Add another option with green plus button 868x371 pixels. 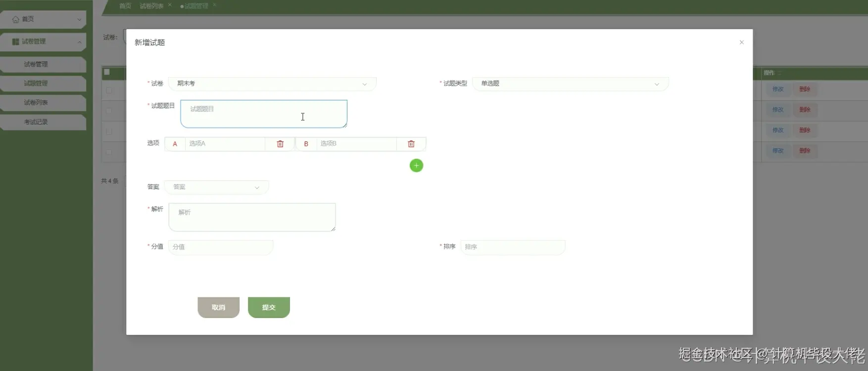pyautogui.click(x=417, y=166)
